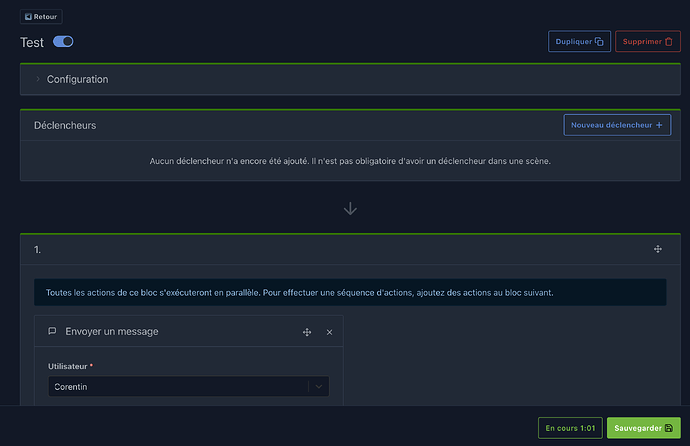Click the Aucun déclencheur empty-state message
Image resolution: width=690 pixels, height=446 pixels.
(x=350, y=161)
